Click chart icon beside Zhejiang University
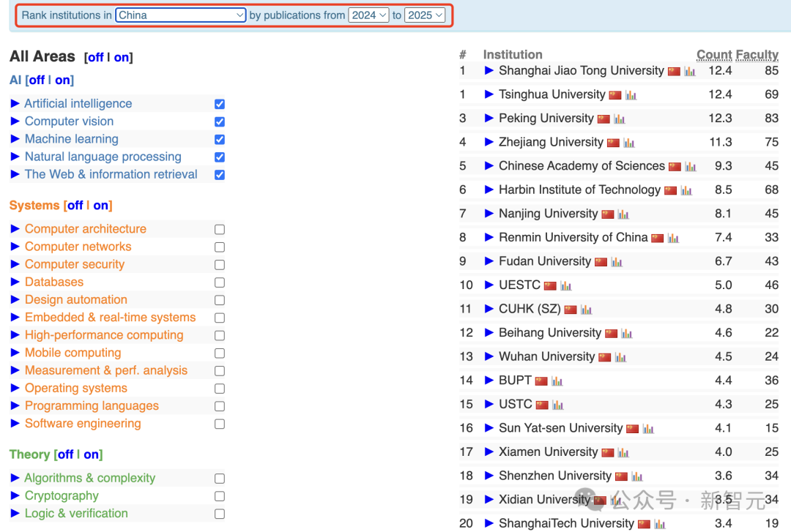The height and width of the screenshot is (532, 791). click(628, 143)
